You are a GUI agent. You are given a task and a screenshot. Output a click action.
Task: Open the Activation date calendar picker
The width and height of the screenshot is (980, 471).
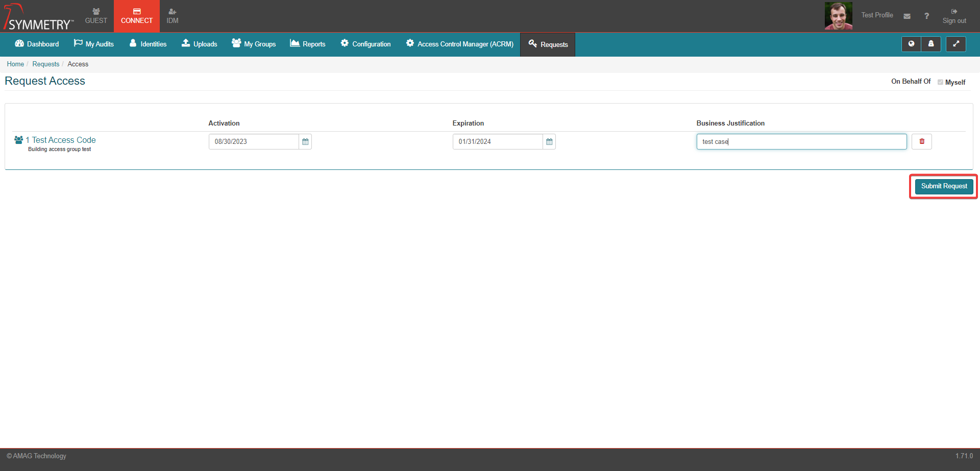point(305,142)
